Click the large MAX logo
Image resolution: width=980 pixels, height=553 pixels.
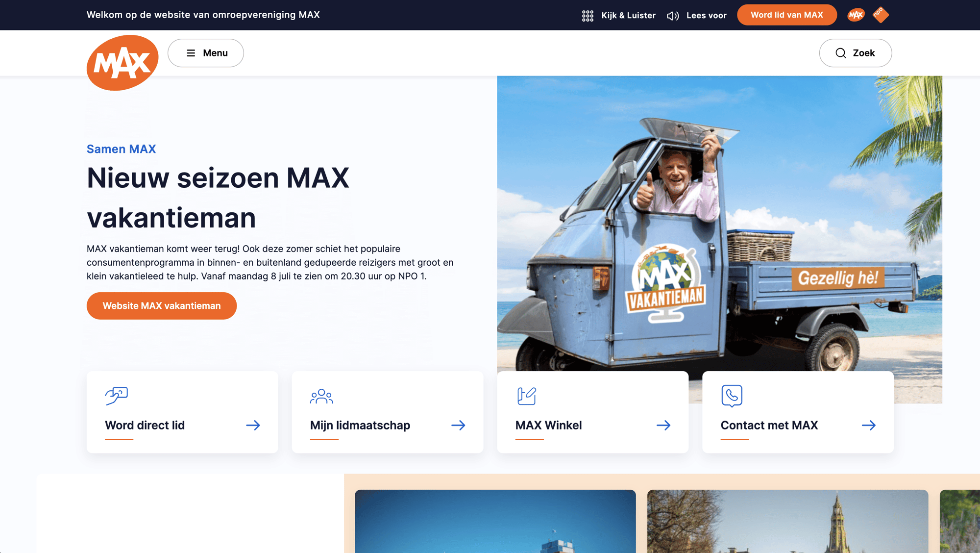pyautogui.click(x=122, y=63)
